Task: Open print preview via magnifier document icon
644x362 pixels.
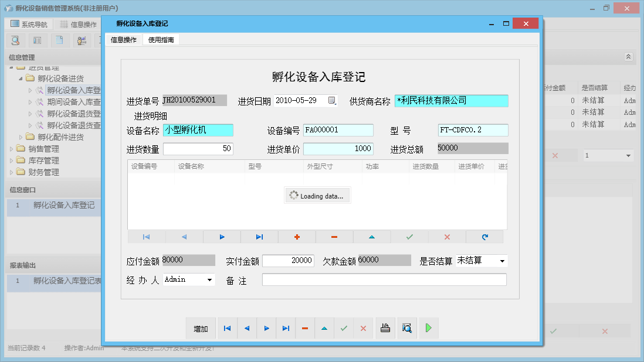Action: click(x=406, y=328)
